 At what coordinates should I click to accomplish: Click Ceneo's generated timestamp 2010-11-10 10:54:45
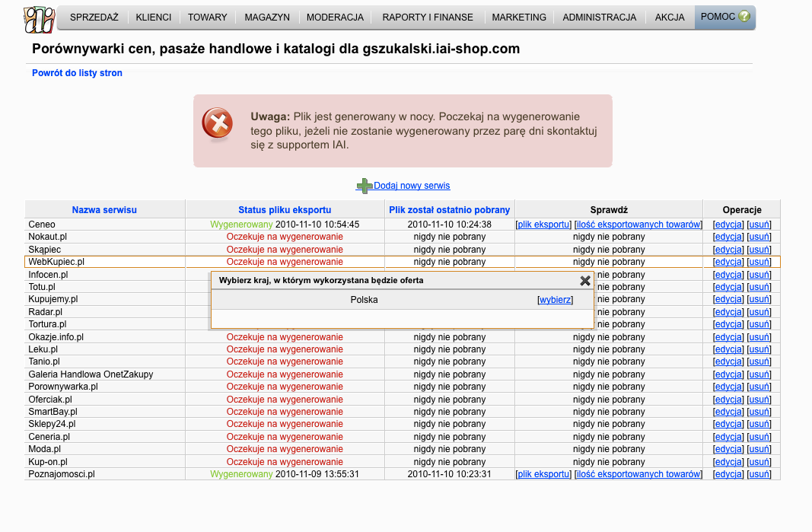(x=317, y=225)
